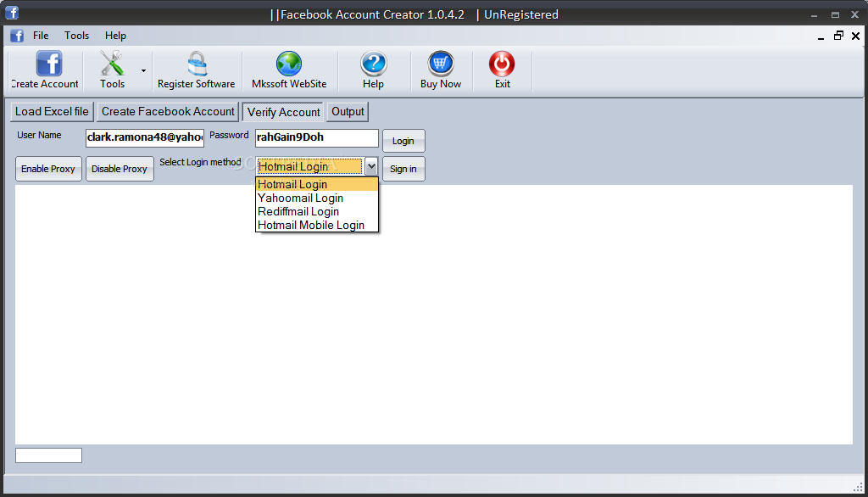Open the File menu
The width and height of the screenshot is (868, 497).
point(41,36)
